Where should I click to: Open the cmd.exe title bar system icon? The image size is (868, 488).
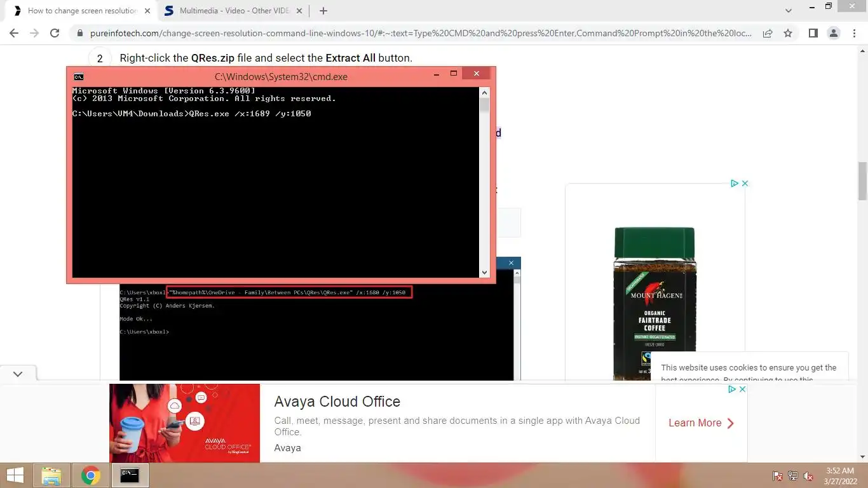coord(79,77)
